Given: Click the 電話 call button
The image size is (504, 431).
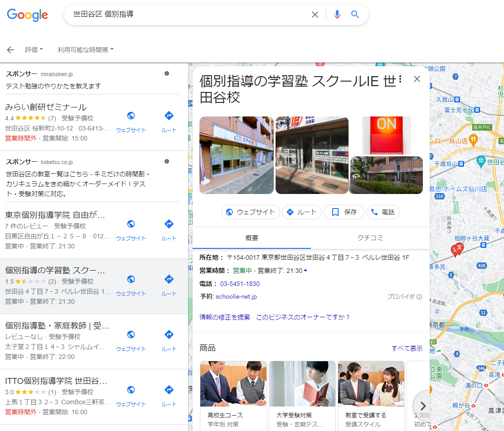Looking at the screenshot, I should click(x=383, y=212).
